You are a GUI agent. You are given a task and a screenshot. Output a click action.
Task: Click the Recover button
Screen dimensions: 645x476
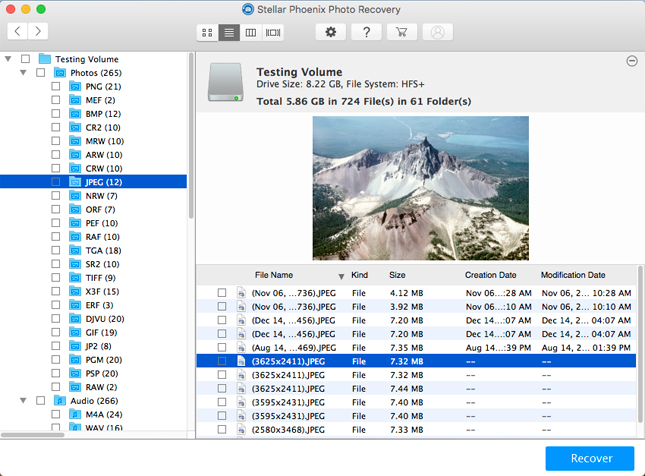[590, 458]
